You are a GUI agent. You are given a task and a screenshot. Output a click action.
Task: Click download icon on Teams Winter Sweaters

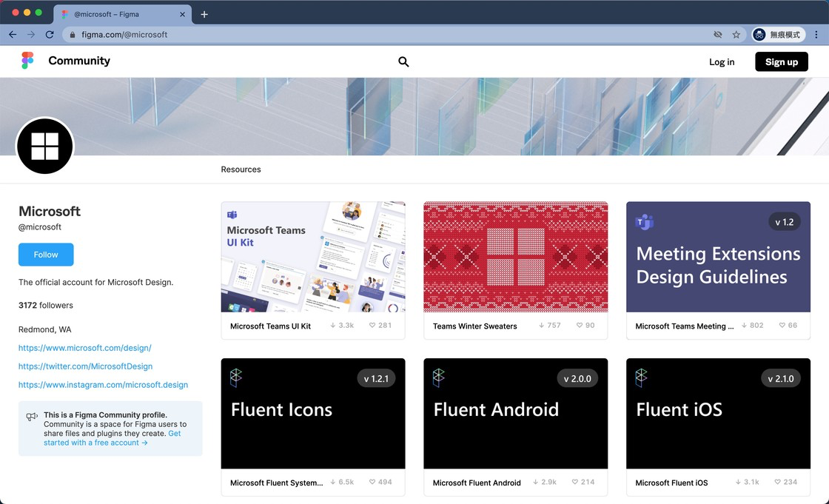tap(541, 325)
